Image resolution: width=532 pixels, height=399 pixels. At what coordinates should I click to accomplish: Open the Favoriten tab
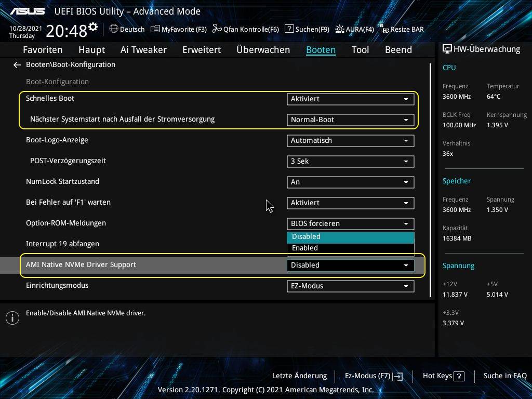click(43, 50)
